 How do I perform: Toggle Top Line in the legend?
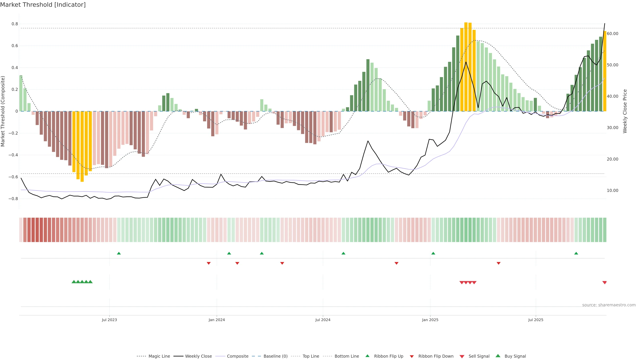click(311, 356)
